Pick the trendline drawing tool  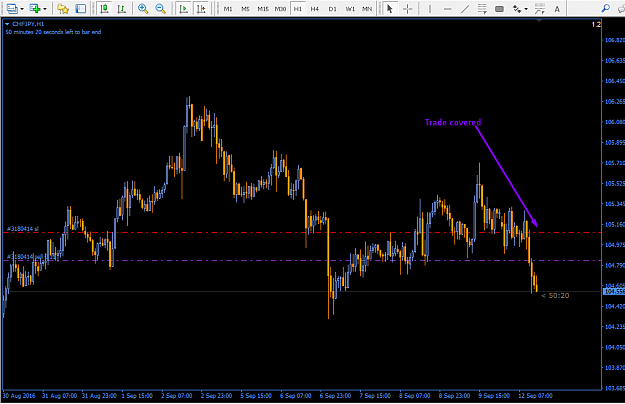pyautogui.click(x=465, y=8)
